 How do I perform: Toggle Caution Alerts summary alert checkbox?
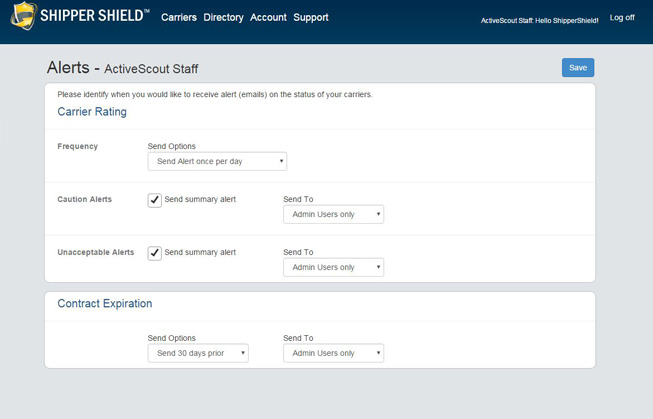point(155,200)
